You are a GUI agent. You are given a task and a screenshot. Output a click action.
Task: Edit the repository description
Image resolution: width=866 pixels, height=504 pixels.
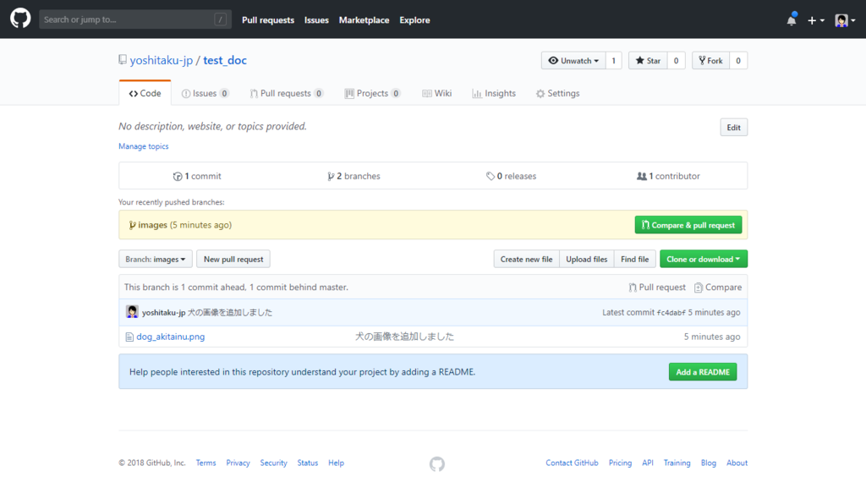pyautogui.click(x=733, y=128)
